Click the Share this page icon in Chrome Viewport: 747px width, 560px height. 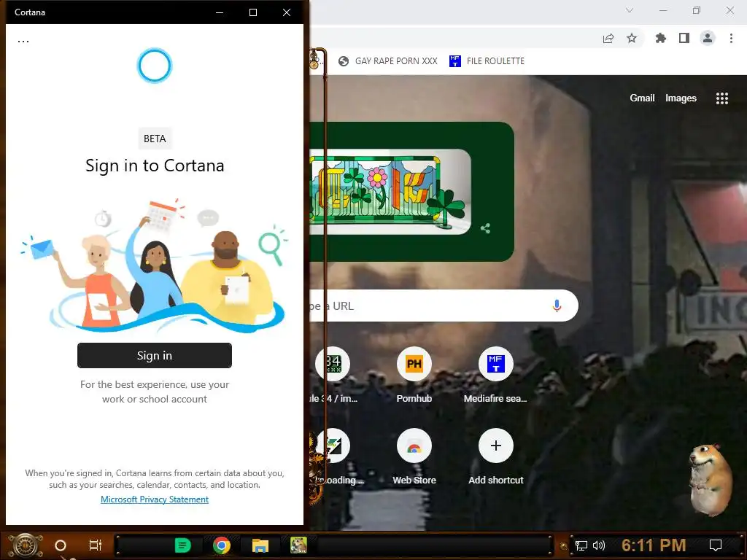point(608,39)
